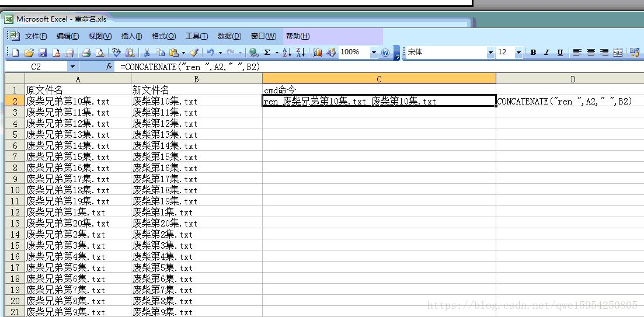Insert a hyperlink via globe icon
The width and height of the screenshot is (644, 317).
pyautogui.click(x=254, y=53)
